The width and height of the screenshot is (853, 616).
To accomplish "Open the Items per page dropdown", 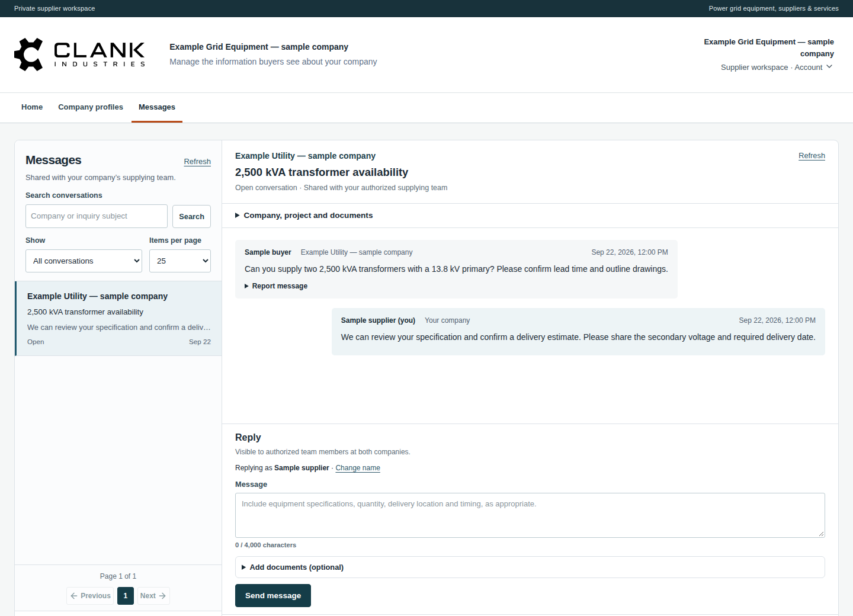I will (x=180, y=261).
